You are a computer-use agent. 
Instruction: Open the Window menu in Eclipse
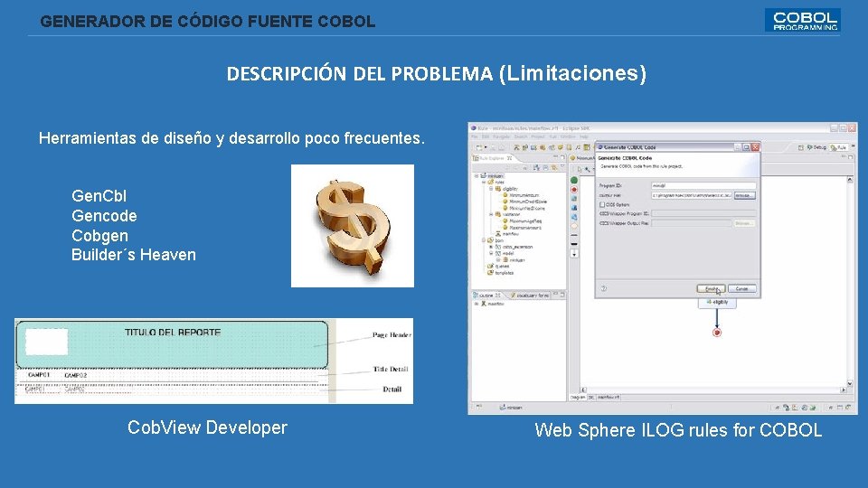568,136
